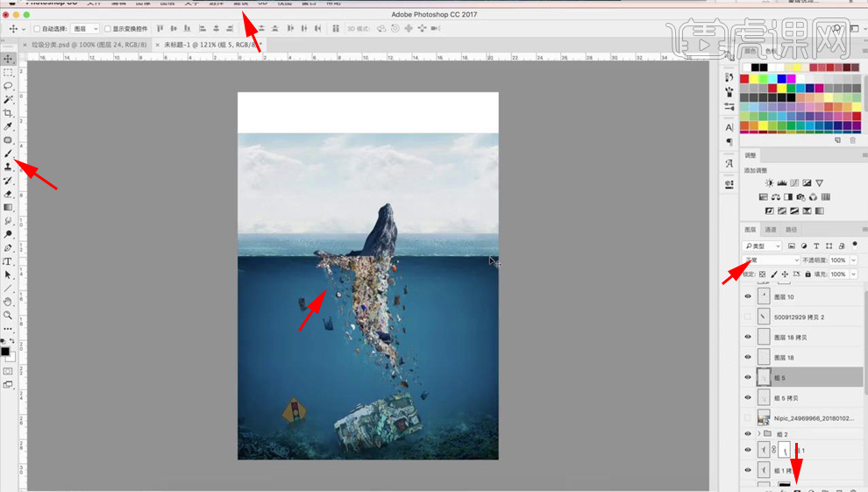
Task: Add a Levels adjustment
Action: pos(782,182)
